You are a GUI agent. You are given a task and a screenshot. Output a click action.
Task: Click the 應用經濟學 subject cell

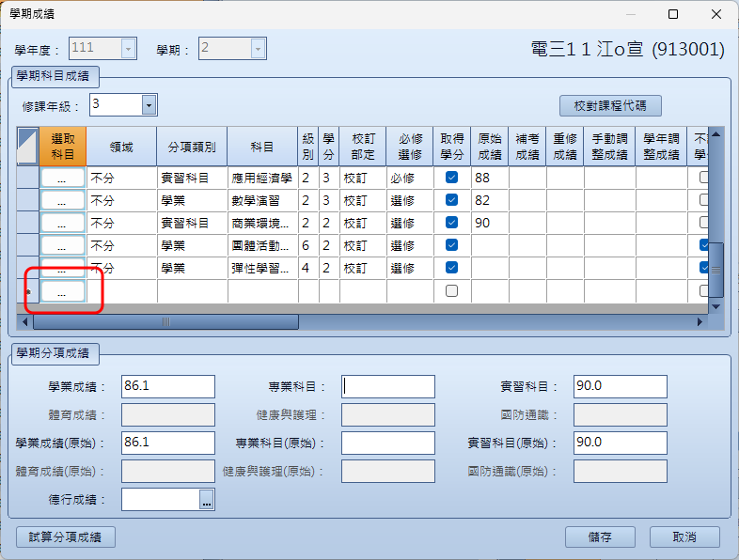(262, 178)
